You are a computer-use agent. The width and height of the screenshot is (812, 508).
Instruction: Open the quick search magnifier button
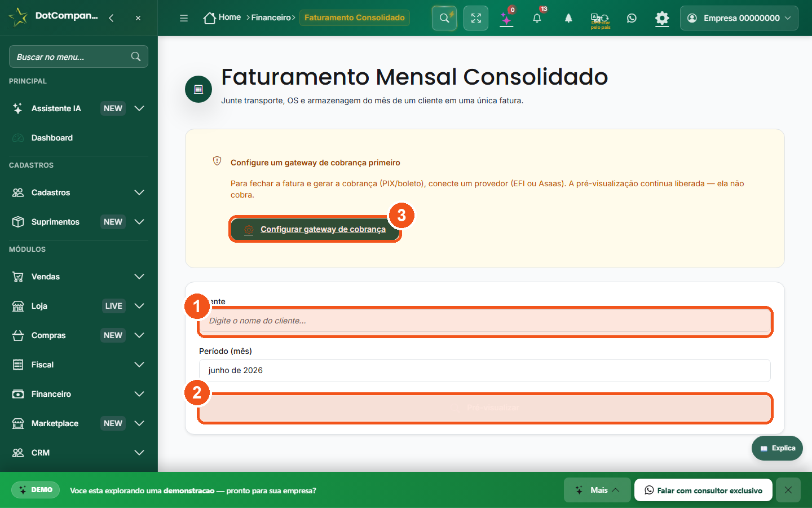tap(444, 18)
